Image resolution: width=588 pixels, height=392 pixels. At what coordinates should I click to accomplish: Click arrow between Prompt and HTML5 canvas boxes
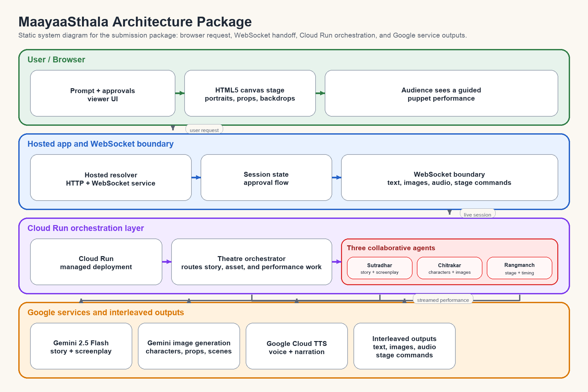click(180, 93)
